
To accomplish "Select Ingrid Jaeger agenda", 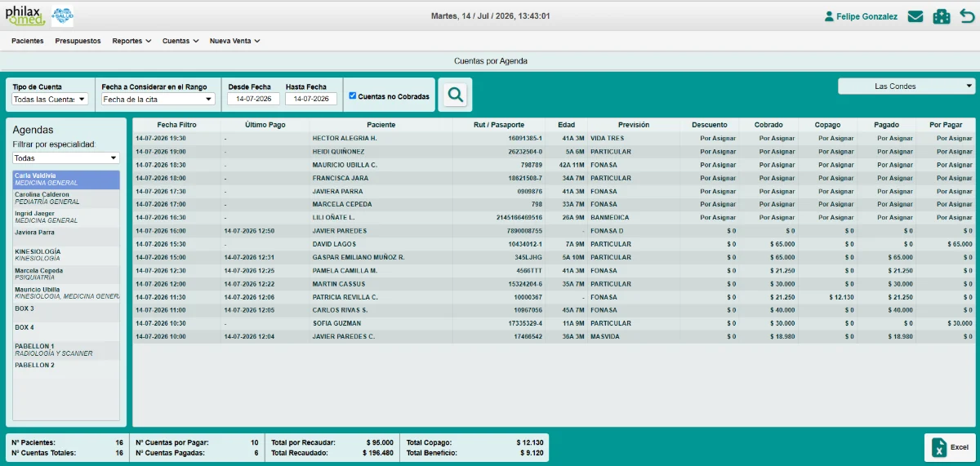I will pyautogui.click(x=66, y=217).
